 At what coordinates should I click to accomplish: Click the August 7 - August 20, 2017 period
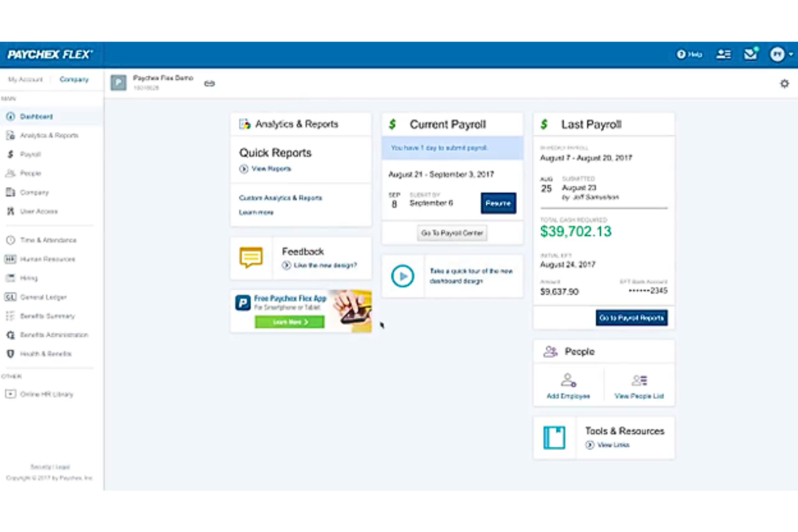(586, 158)
